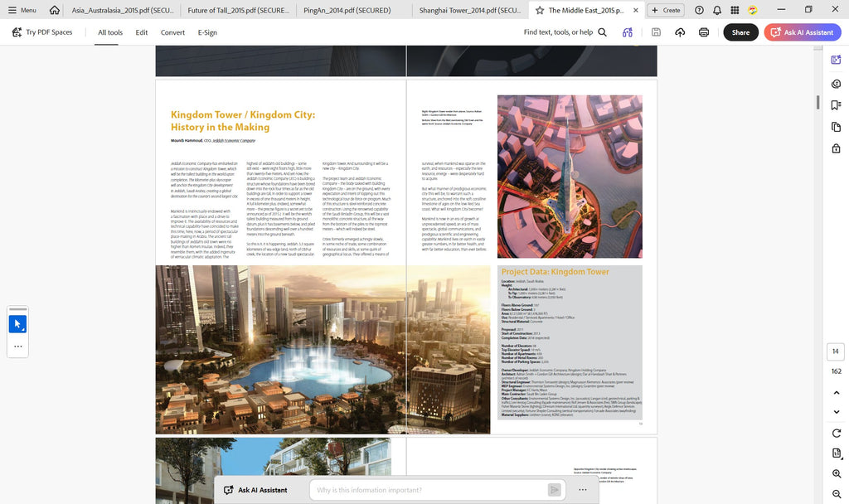
Task: Open the Convert menu
Action: click(172, 32)
